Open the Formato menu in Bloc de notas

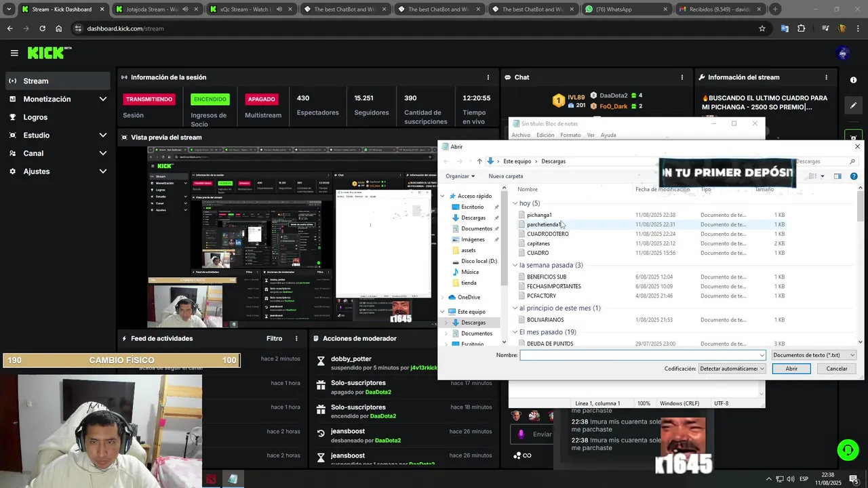click(x=570, y=135)
